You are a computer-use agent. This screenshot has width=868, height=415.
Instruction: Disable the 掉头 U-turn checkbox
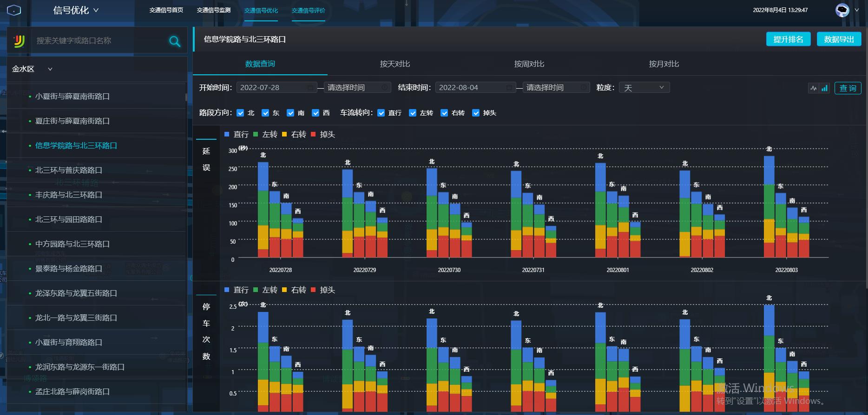click(x=476, y=113)
